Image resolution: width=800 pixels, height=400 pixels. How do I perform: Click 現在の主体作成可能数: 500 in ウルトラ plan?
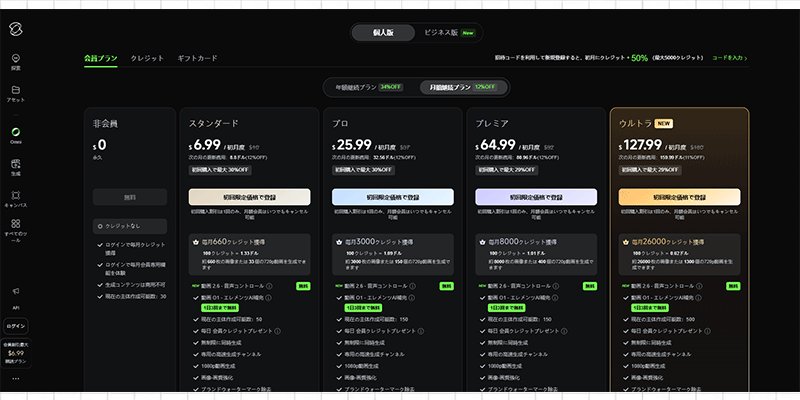(x=662, y=319)
